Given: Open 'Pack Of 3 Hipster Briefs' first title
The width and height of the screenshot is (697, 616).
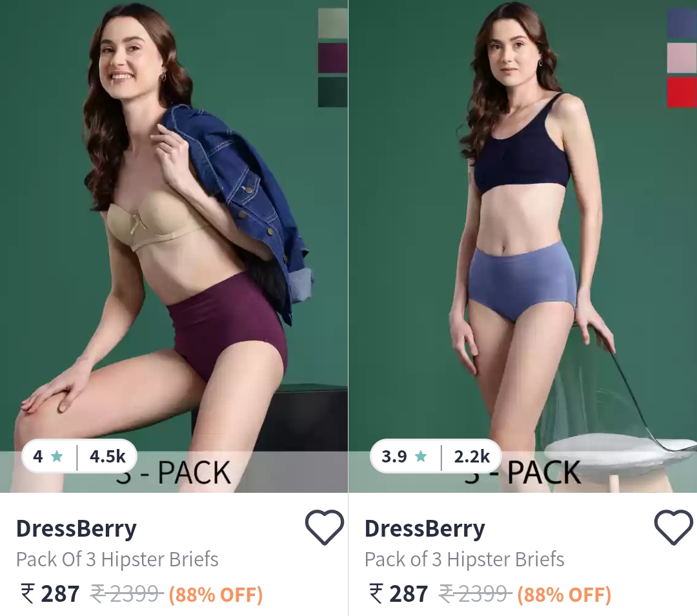Looking at the screenshot, I should pos(117,560).
